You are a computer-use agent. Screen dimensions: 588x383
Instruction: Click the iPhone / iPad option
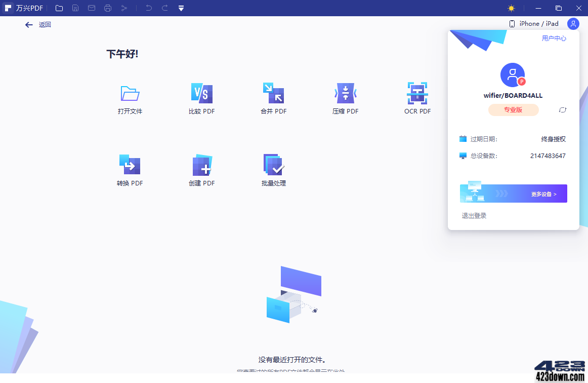point(535,23)
